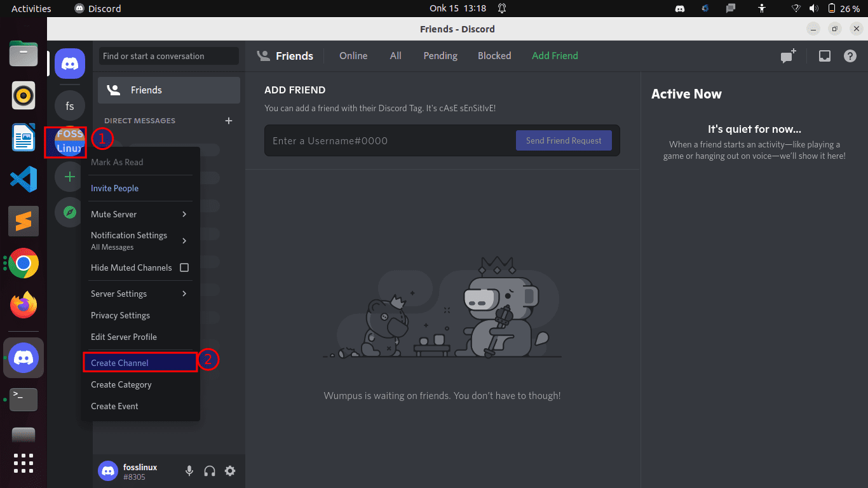Image resolution: width=868 pixels, height=488 pixels.
Task: Open New Group DM icon in header
Action: tap(788, 56)
